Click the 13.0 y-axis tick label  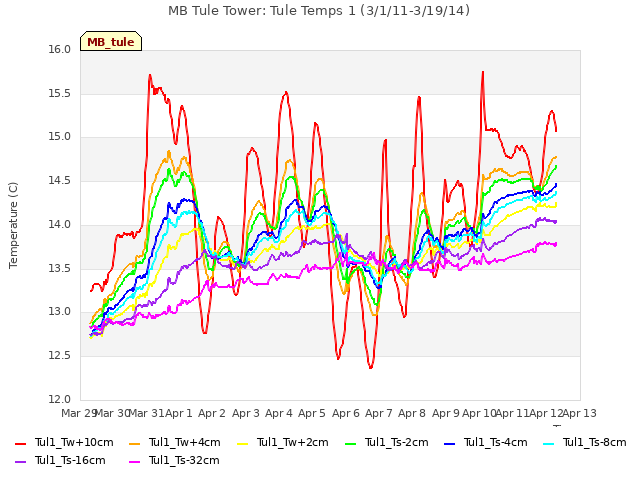60,312
